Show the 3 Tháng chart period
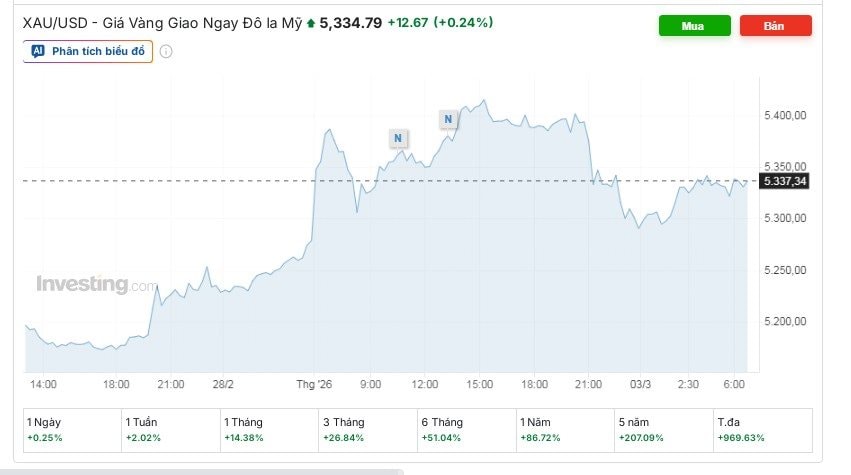The width and height of the screenshot is (851, 475). pyautogui.click(x=367, y=430)
